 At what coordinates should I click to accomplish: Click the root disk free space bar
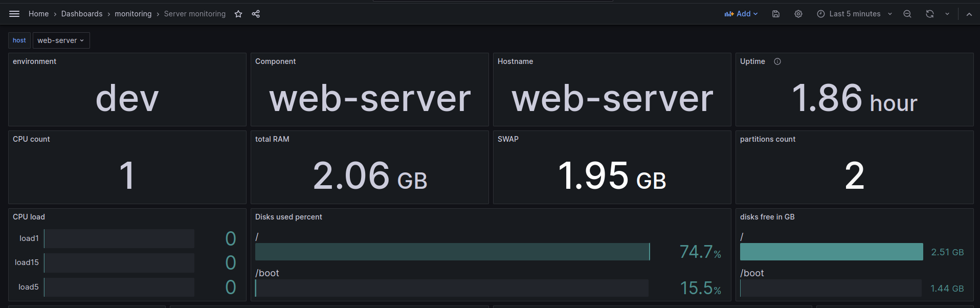click(831, 252)
